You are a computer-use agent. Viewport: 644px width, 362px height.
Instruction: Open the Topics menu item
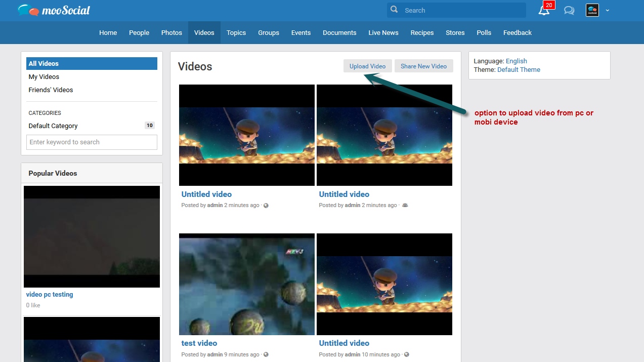click(236, 33)
